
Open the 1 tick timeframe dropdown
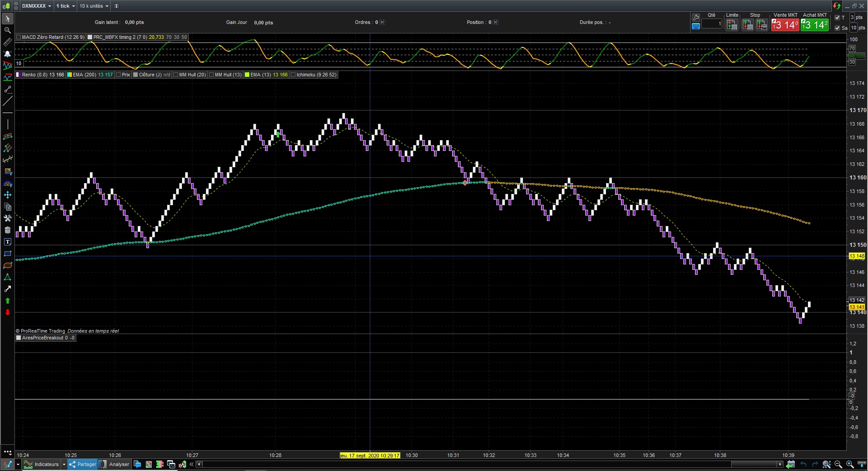pos(65,6)
